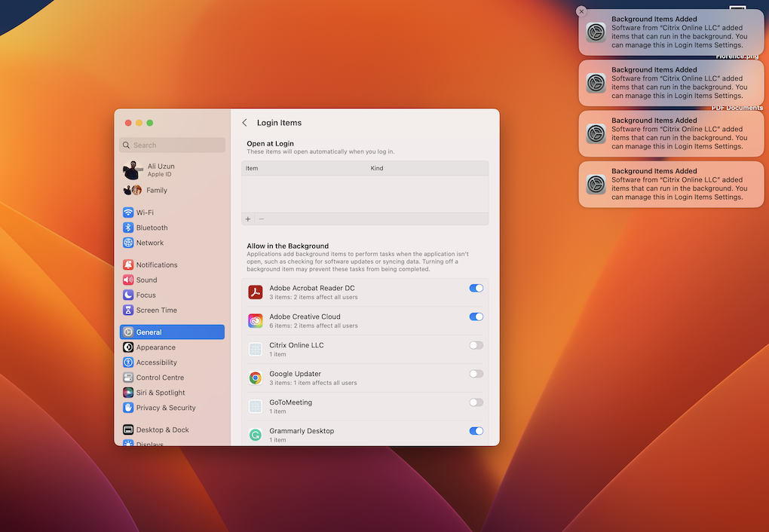This screenshot has height=532, width=769.
Task: Enable Citrix Online LLC in background
Action: tap(476, 344)
